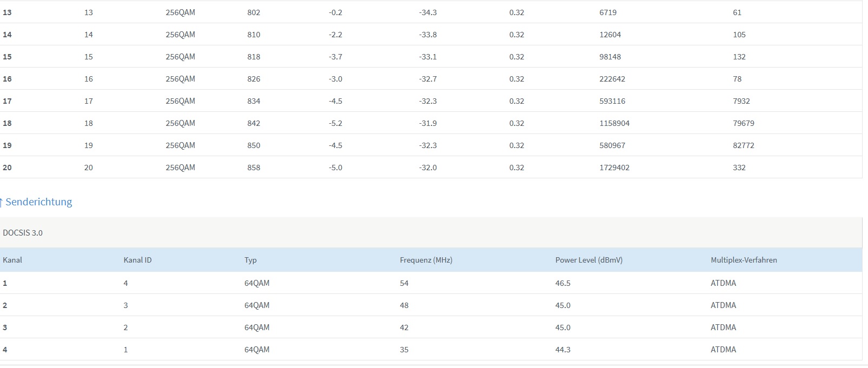Select the 222642 value in row 16
The width and height of the screenshot is (868, 368).
point(612,79)
